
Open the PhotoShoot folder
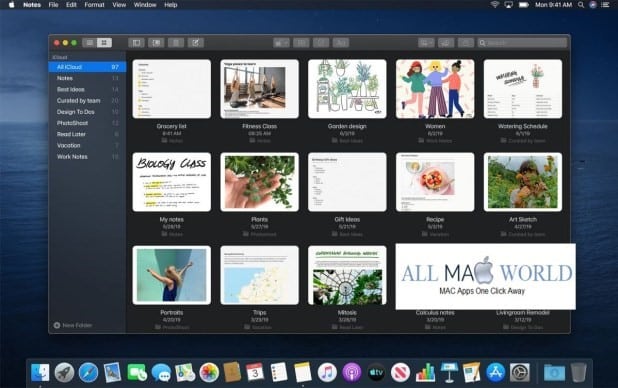tap(87, 123)
